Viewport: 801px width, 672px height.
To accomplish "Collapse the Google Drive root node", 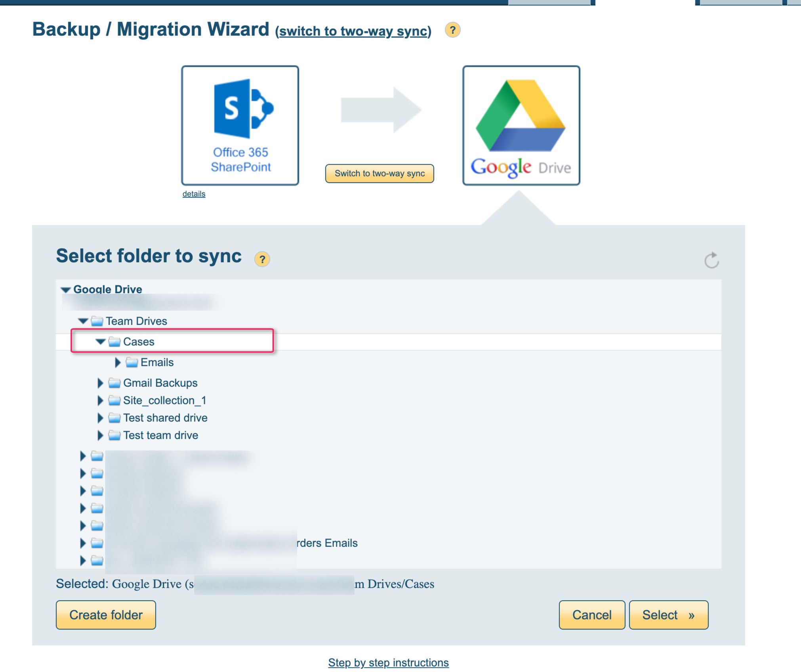I will [65, 290].
